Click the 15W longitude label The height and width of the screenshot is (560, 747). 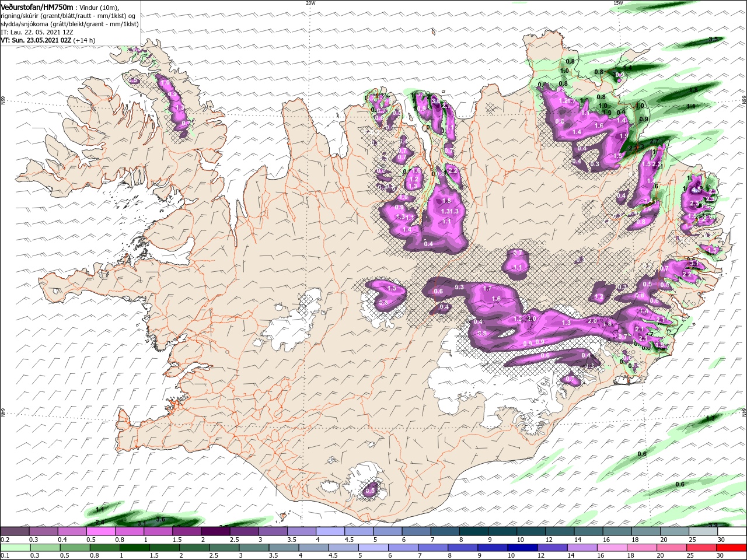(618, 3)
